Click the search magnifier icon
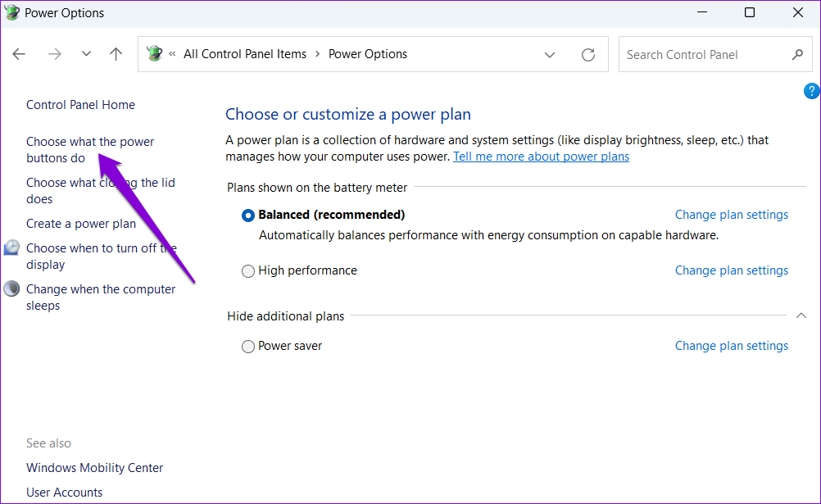The width and height of the screenshot is (821, 504). click(x=797, y=55)
